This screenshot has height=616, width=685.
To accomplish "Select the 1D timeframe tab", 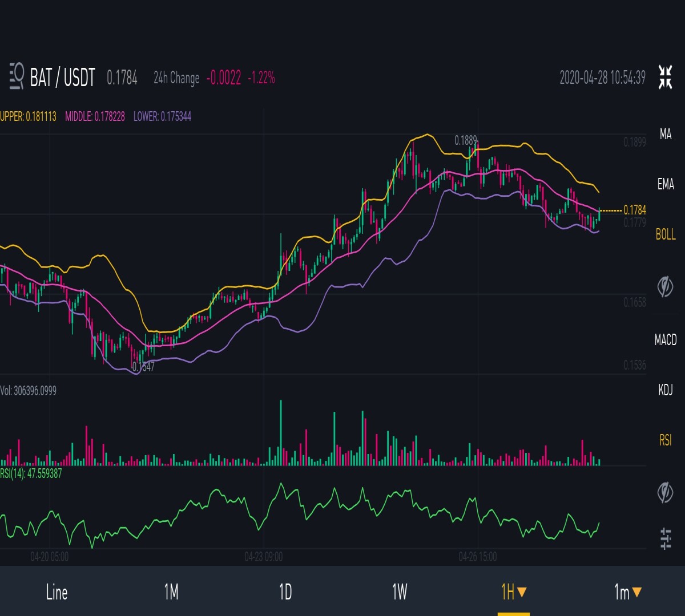I will click(x=285, y=592).
